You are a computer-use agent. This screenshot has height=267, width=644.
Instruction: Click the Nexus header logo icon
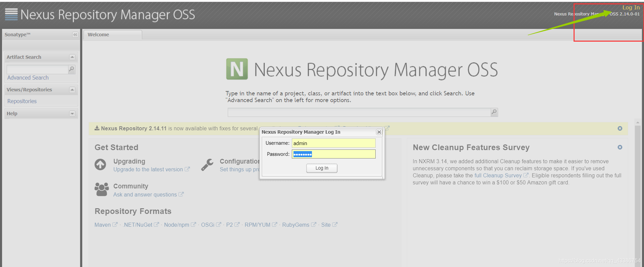[11, 14]
